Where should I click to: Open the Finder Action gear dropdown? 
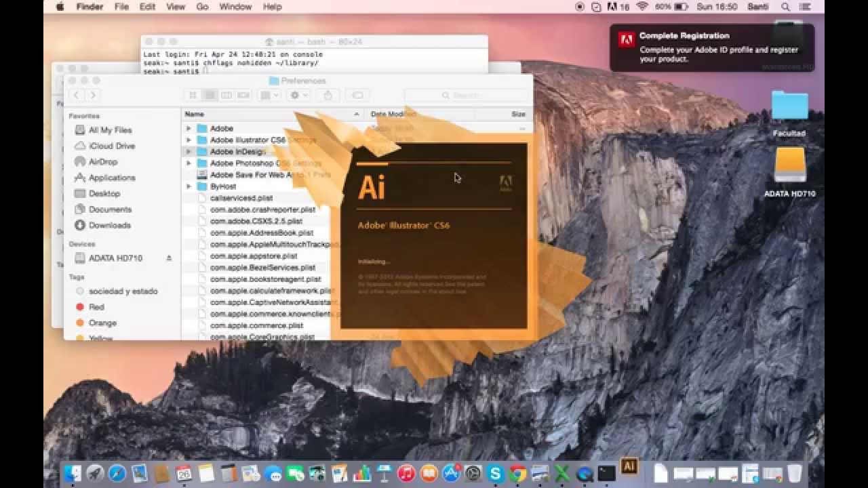tap(299, 96)
